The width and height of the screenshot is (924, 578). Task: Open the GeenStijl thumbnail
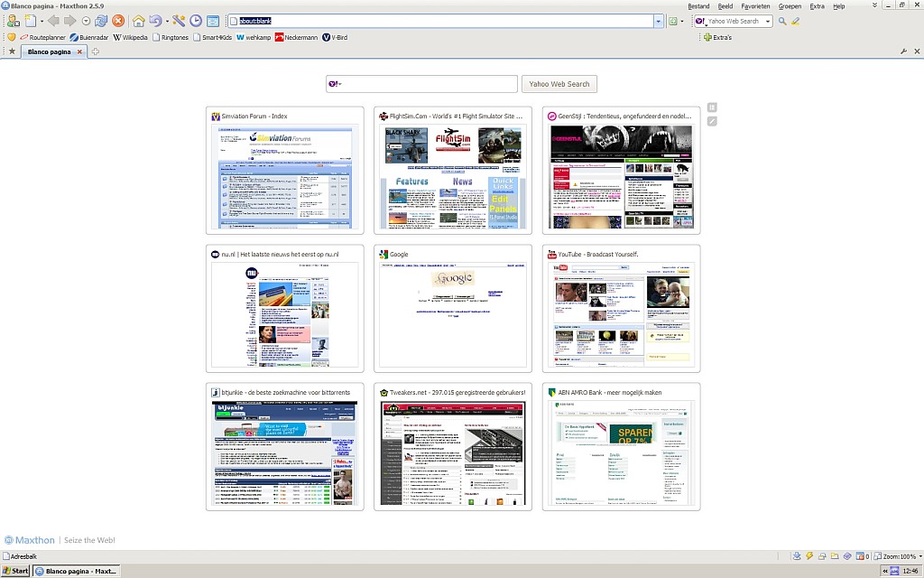[x=621, y=171]
